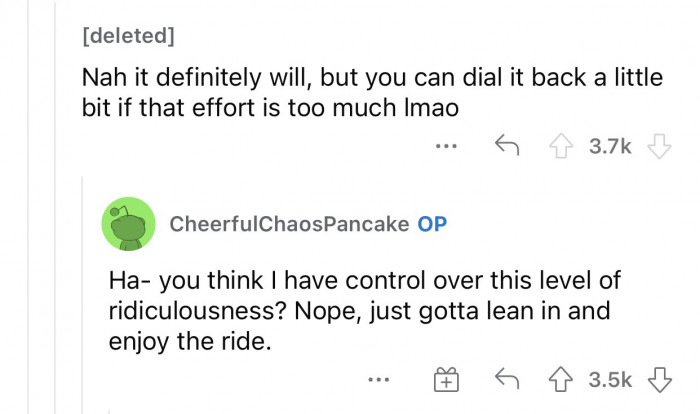Click the 3.5k vote score

pyautogui.click(x=610, y=380)
